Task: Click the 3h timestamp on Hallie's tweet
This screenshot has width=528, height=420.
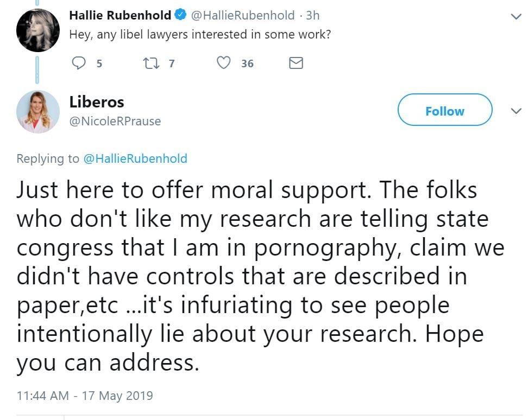Action: click(313, 15)
